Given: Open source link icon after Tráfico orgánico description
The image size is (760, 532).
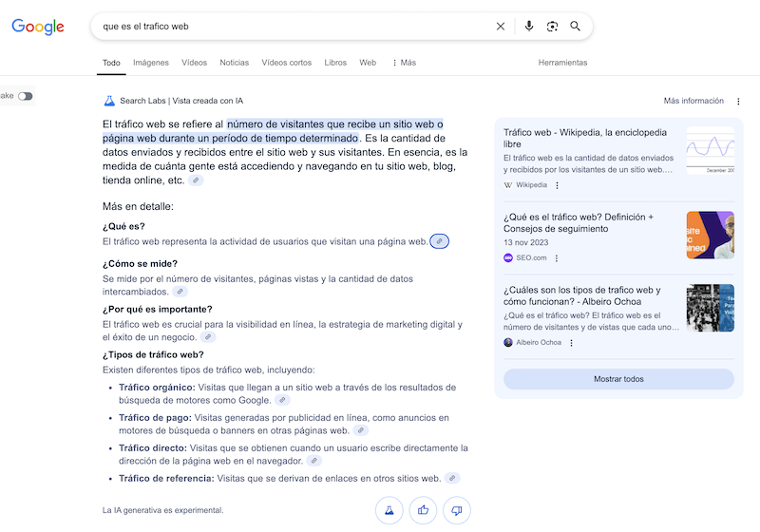Looking at the screenshot, I should (282, 400).
